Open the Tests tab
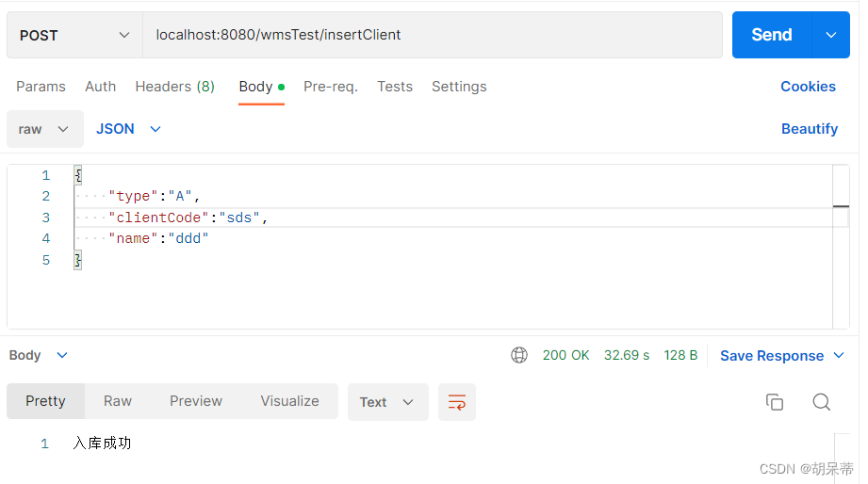 [x=395, y=87]
